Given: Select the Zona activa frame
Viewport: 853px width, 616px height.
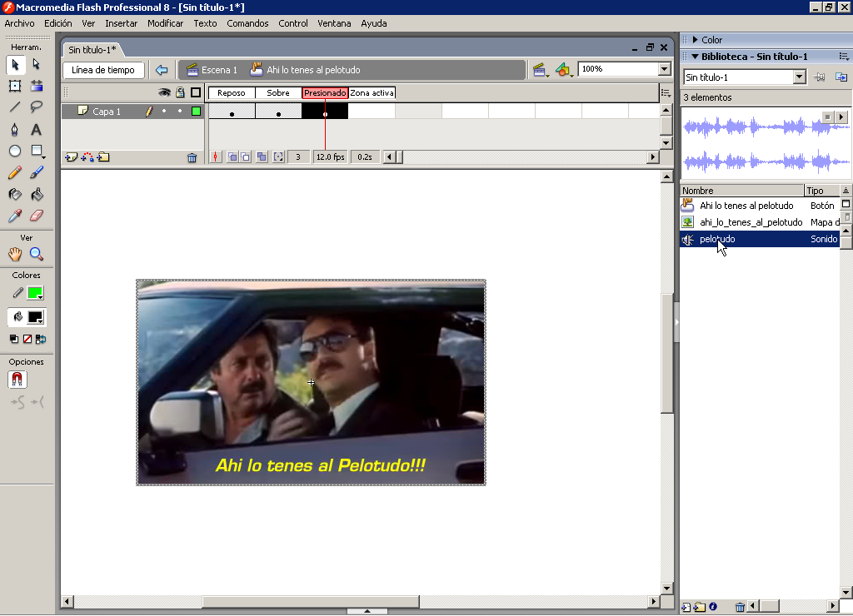Looking at the screenshot, I should 372,111.
